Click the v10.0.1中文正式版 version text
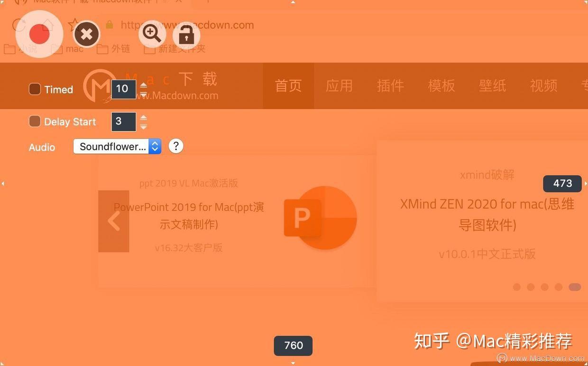The image size is (588, 366). point(487,254)
